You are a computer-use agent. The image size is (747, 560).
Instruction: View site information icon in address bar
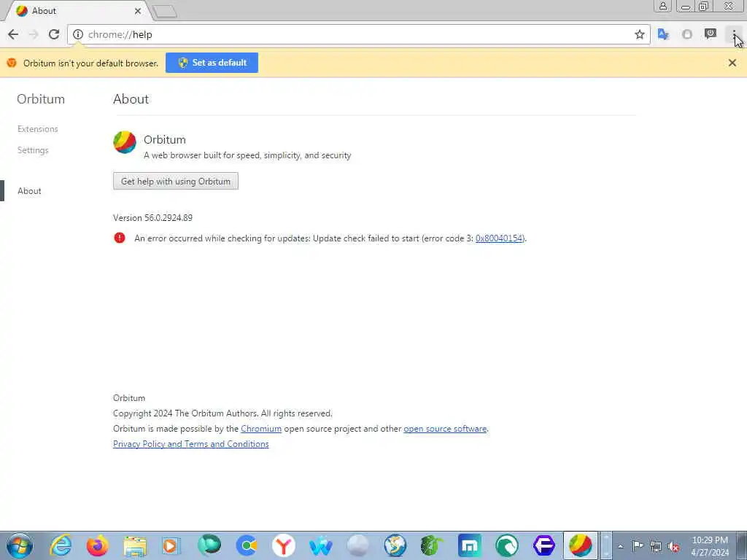coord(78,34)
